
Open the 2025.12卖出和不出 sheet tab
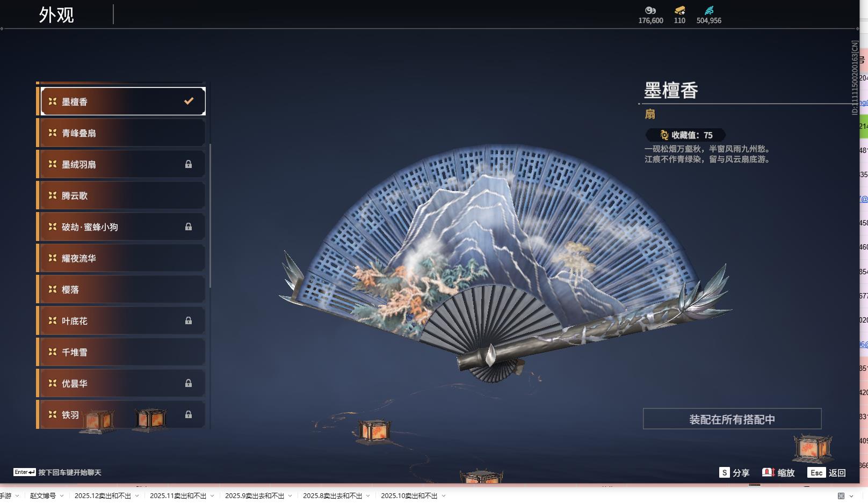tap(103, 496)
